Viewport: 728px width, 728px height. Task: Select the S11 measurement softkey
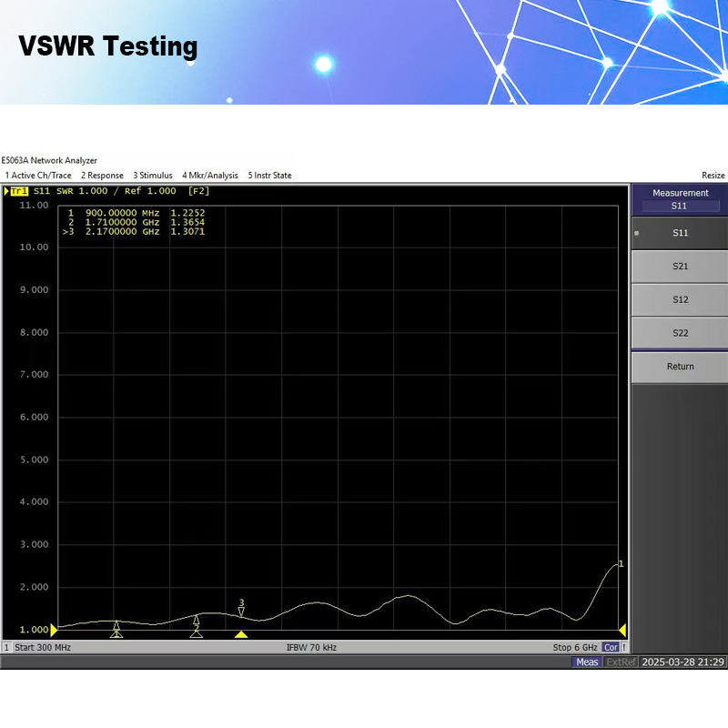(680, 233)
